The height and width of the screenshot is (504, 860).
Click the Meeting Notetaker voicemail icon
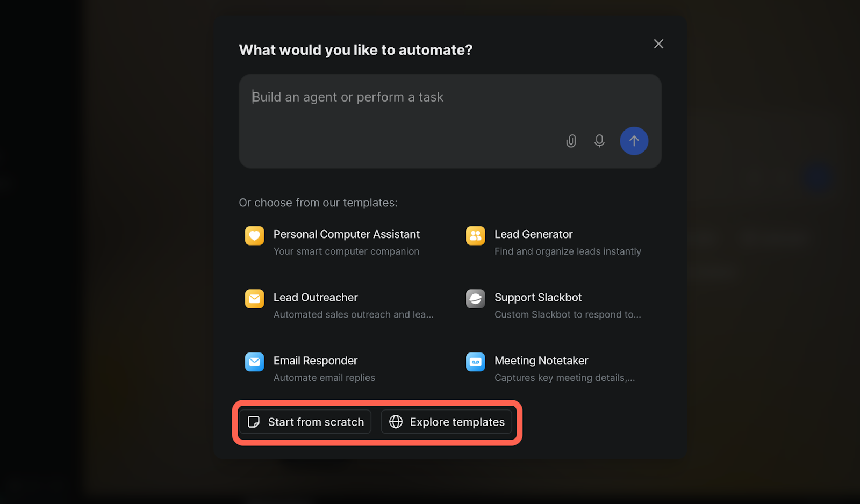click(x=475, y=362)
